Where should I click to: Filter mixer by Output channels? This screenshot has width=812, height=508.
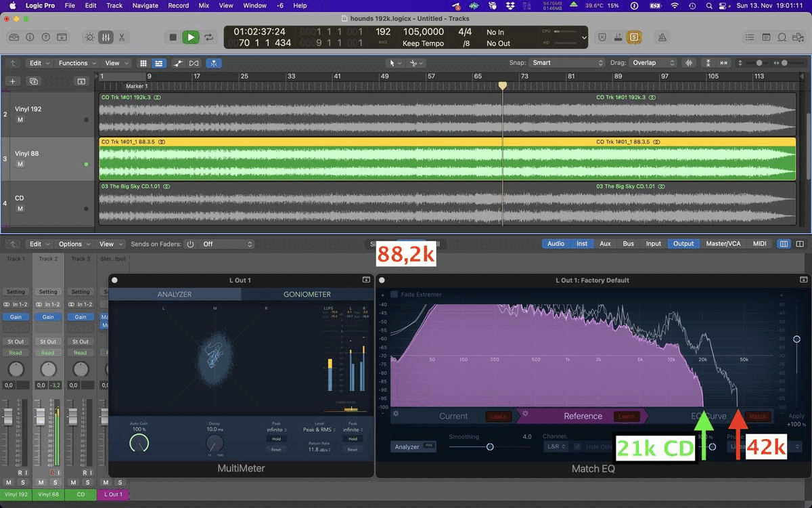[x=683, y=244]
